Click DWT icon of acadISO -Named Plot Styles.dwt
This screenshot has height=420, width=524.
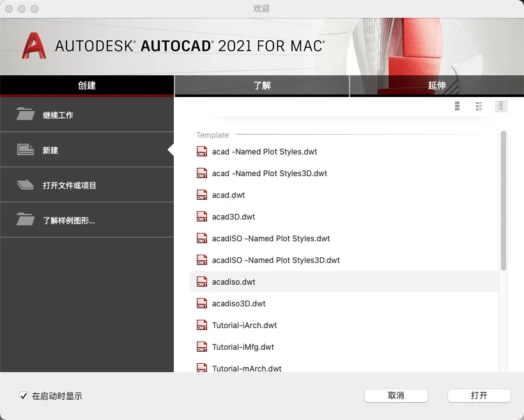[202, 238]
